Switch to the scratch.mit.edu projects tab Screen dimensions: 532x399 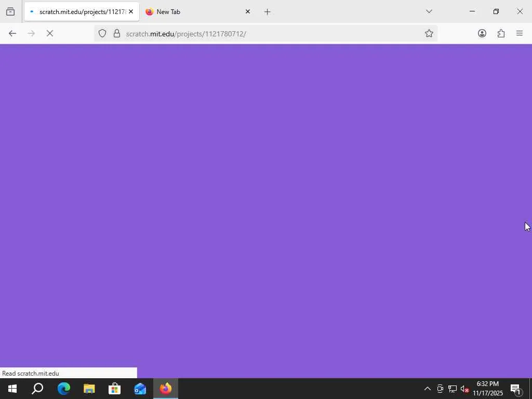coord(82,11)
